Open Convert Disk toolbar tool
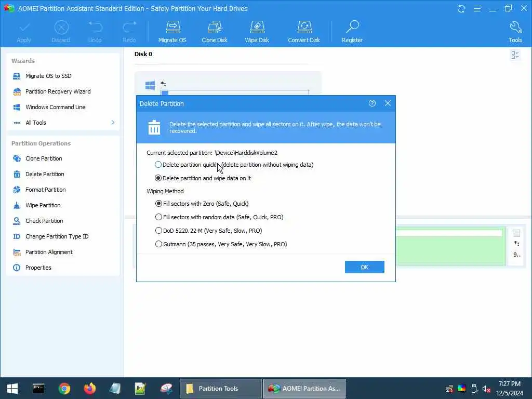This screenshot has width=532, height=399. pos(303,32)
